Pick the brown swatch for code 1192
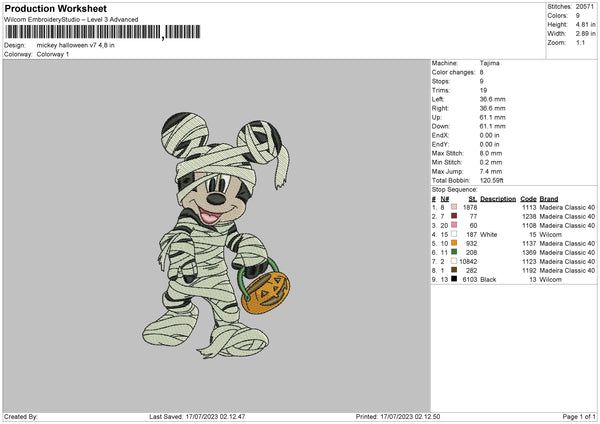The width and height of the screenshot is (600, 424). pos(454,270)
